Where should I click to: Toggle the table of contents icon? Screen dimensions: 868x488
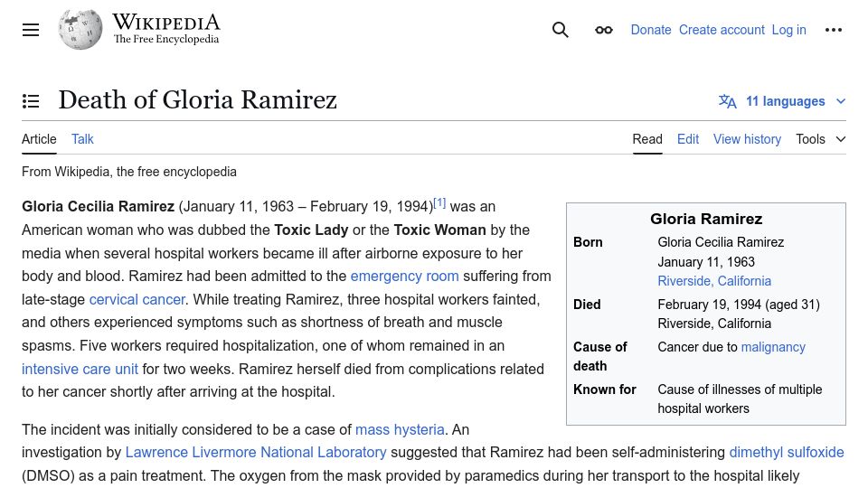tap(31, 101)
